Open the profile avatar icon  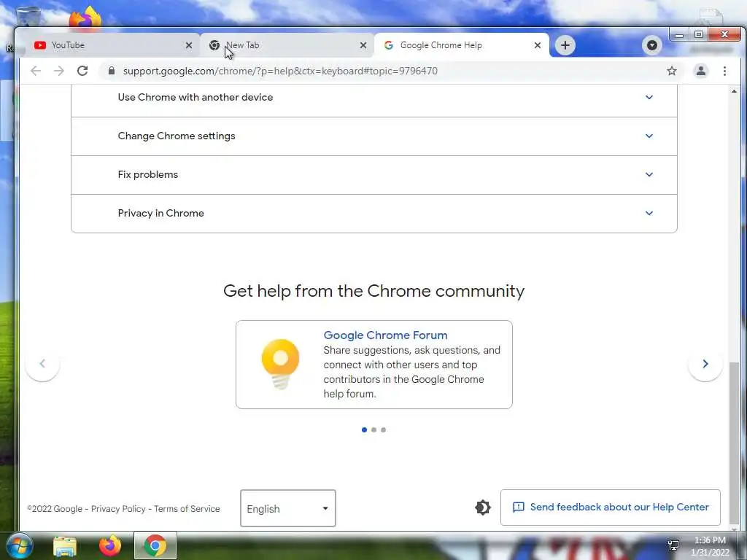[x=701, y=71]
